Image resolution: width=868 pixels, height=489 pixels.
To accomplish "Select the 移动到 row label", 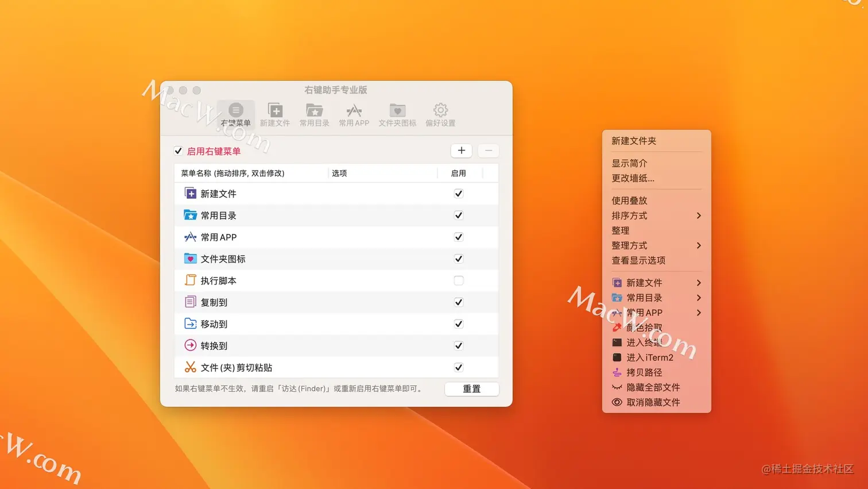I will pyautogui.click(x=214, y=324).
